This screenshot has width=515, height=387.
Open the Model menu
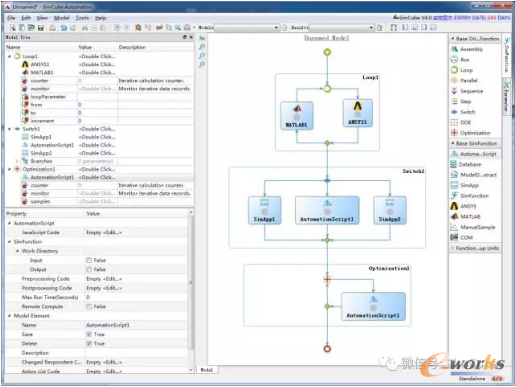[62, 18]
